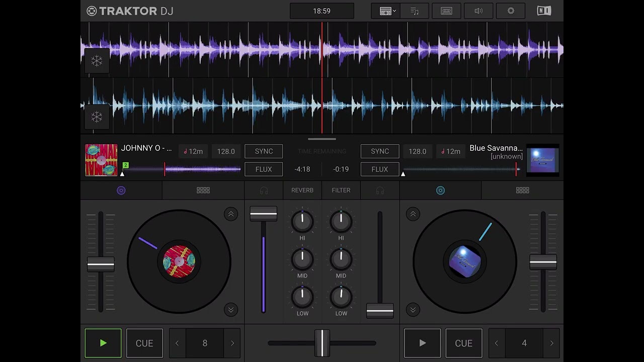The image size is (644, 362).
Task: Click the right deck -0:19 remaining time
Action: [341, 169]
